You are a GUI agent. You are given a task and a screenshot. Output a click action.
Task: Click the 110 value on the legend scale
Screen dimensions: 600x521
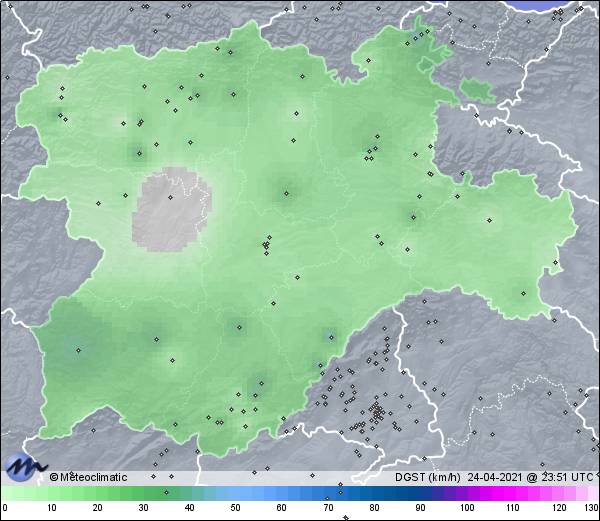click(513, 508)
